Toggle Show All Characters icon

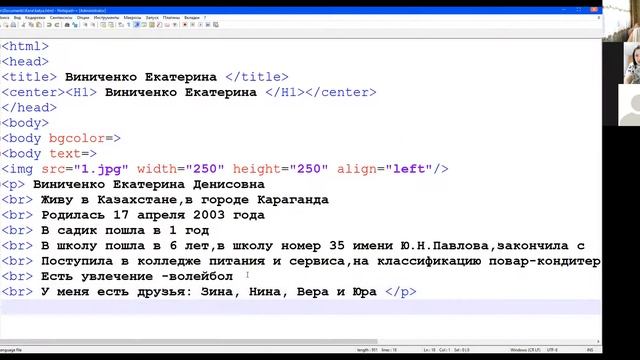(128, 25)
